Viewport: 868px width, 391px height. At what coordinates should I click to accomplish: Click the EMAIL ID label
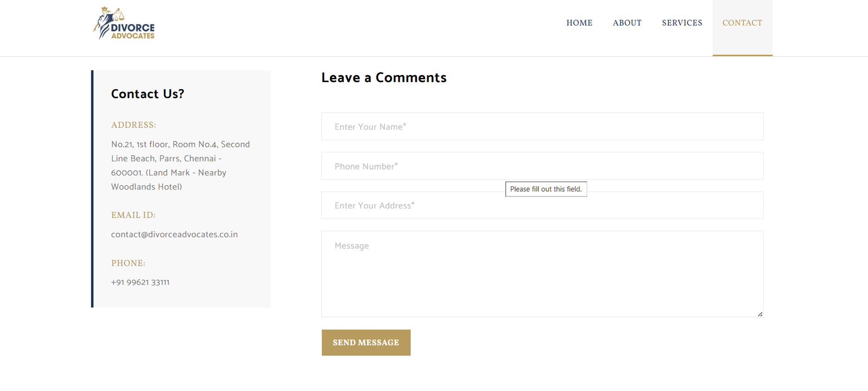133,215
